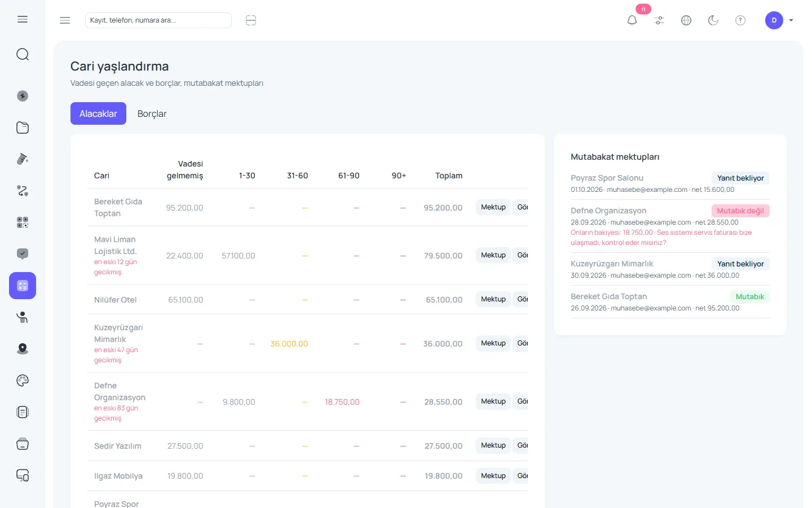Image resolution: width=812 pixels, height=508 pixels.
Task: Click the 57.100,00 amount in 1-30 column
Action: [238, 256]
